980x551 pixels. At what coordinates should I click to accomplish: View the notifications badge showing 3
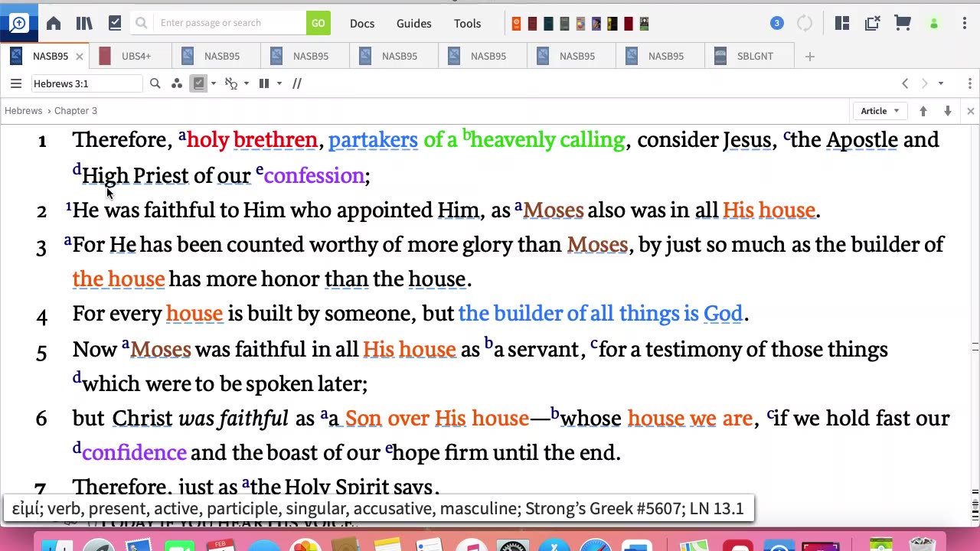click(x=776, y=23)
